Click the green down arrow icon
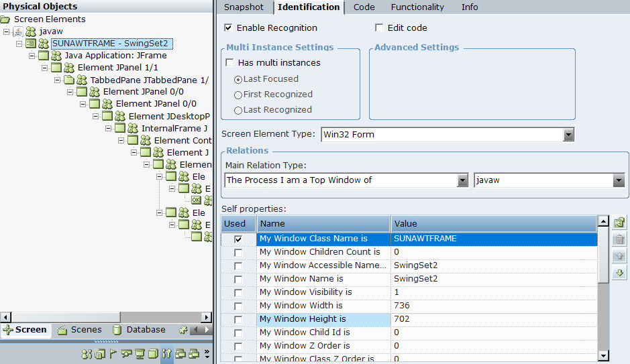The image size is (630, 364). (619, 272)
